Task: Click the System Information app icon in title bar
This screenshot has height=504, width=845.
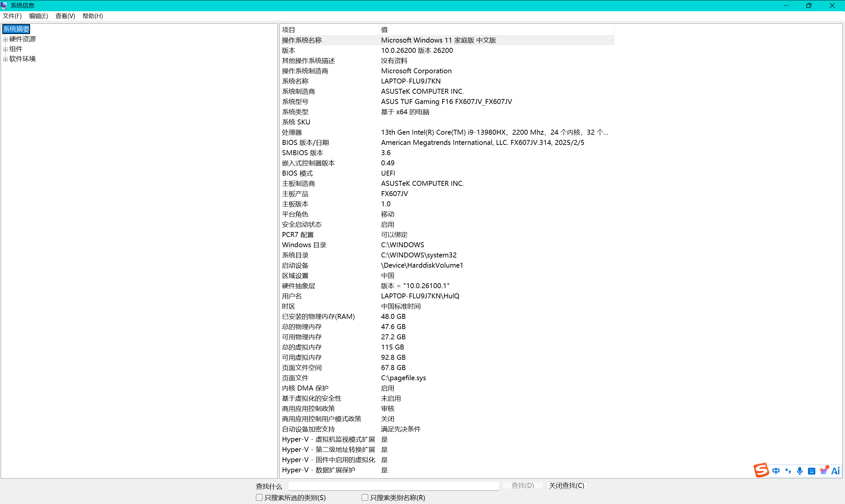Action: coord(4,5)
